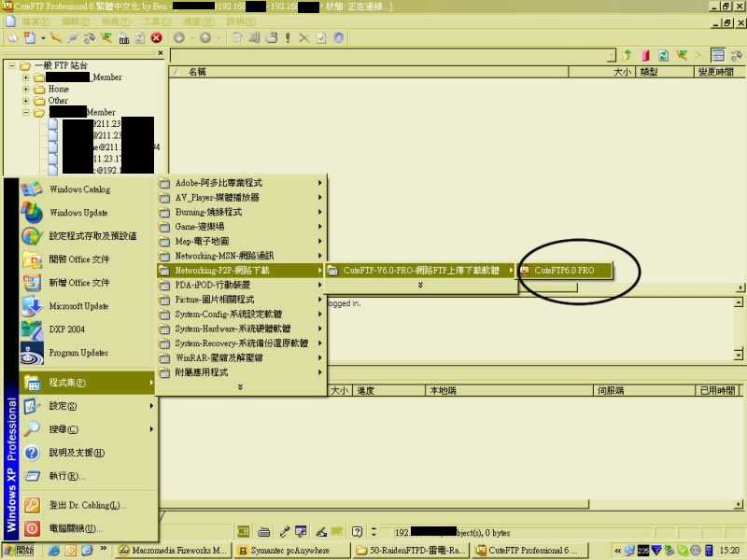This screenshot has width=747, height=560.
Task: Click the 開始 Start button
Action: (19, 551)
